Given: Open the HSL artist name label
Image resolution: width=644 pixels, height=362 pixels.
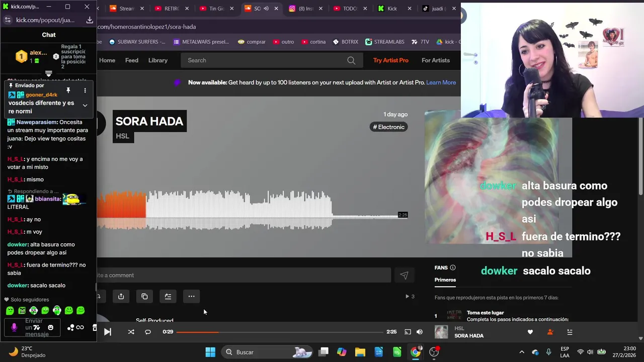Looking at the screenshot, I should pyautogui.click(x=123, y=136).
